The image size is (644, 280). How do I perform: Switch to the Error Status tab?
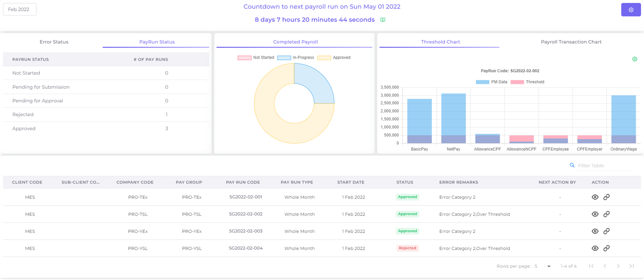click(54, 42)
